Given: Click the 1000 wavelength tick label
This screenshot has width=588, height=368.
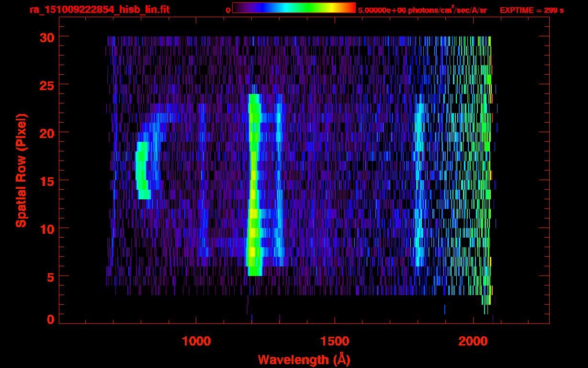Looking at the screenshot, I should point(196,341).
